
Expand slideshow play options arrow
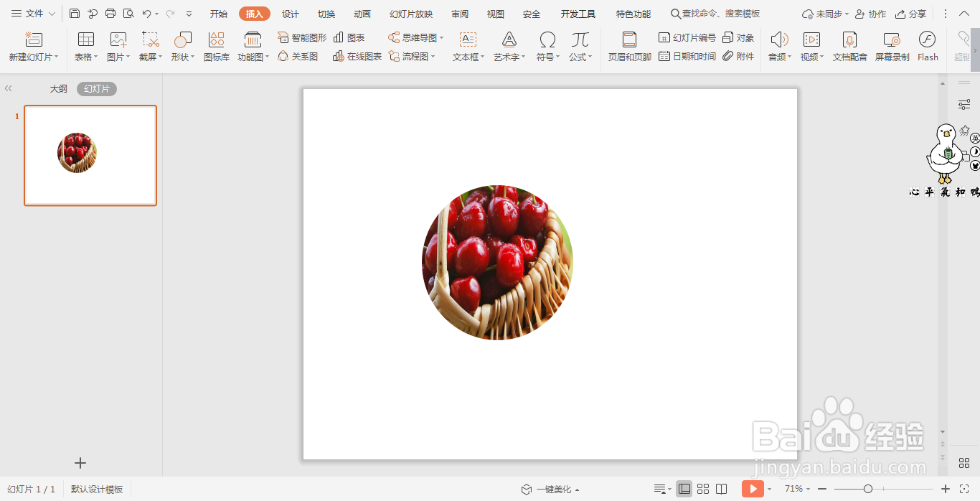(769, 489)
